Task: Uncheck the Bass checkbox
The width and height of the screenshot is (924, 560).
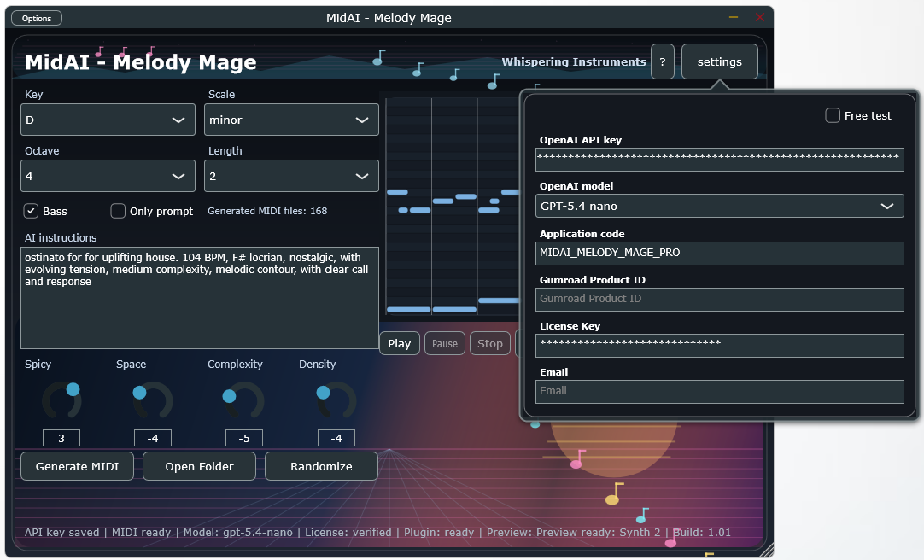Action: (x=32, y=211)
